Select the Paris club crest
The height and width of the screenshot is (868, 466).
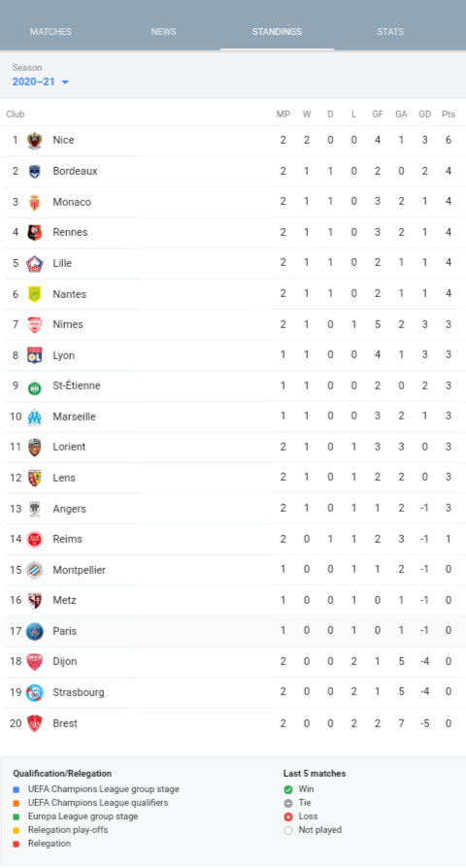(34, 631)
